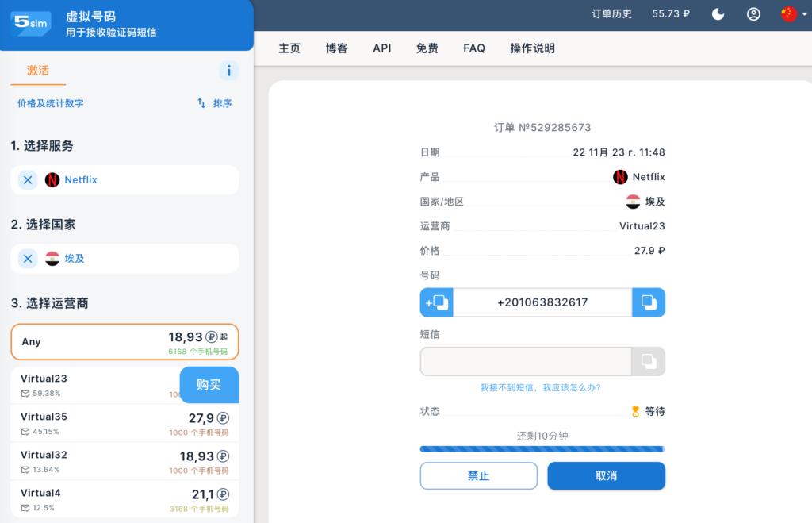The height and width of the screenshot is (523, 812).
Task: Click 3168 个手机号码 count for Virtual4
Action: pos(199,509)
